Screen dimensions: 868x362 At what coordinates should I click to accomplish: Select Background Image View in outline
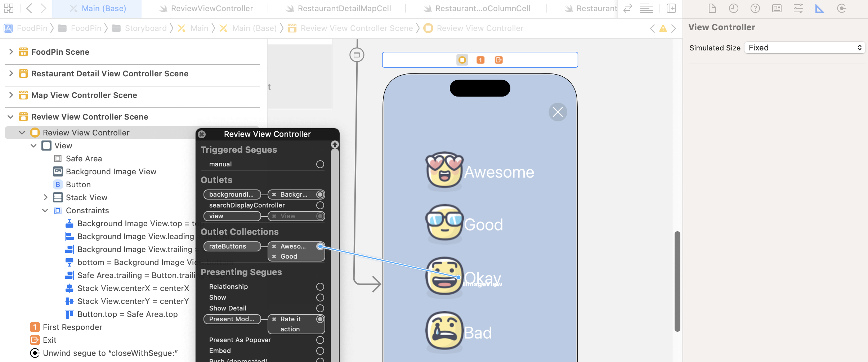[111, 171]
